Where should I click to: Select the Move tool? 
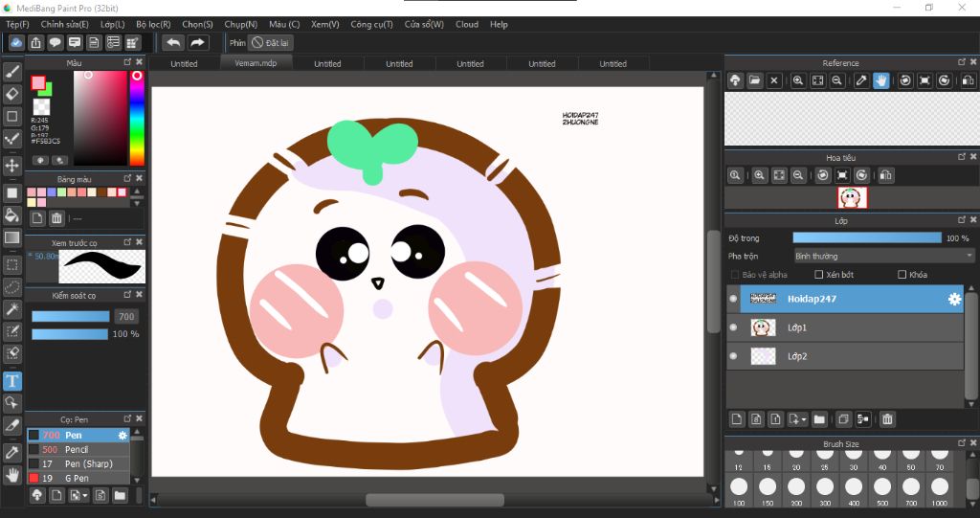click(11, 166)
